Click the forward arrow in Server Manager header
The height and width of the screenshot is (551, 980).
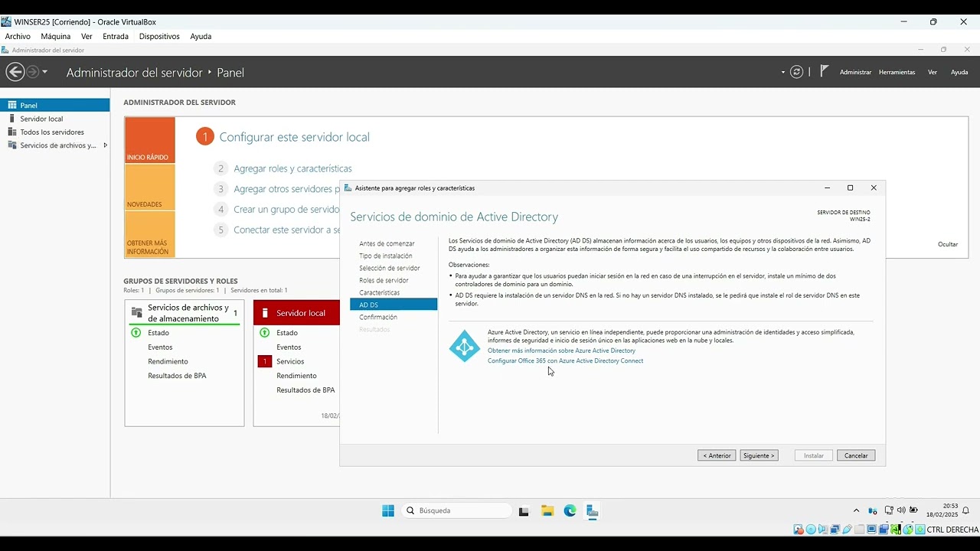click(x=32, y=72)
